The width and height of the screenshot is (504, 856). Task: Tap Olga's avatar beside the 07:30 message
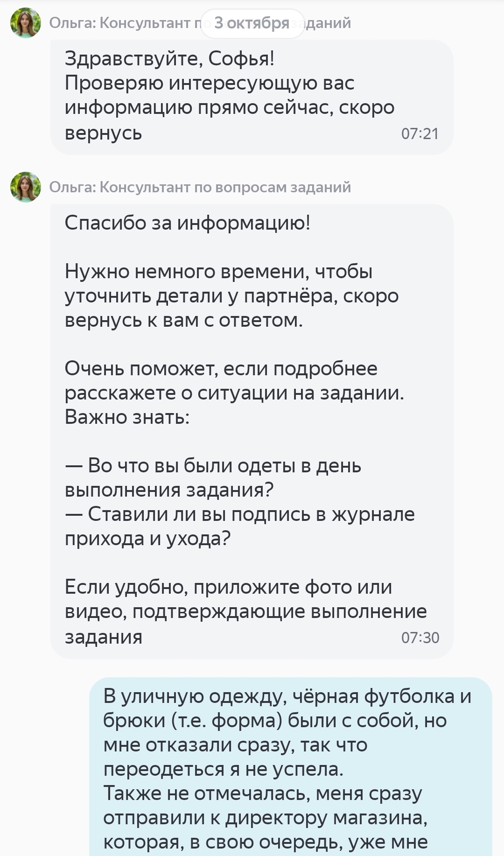[x=26, y=187]
